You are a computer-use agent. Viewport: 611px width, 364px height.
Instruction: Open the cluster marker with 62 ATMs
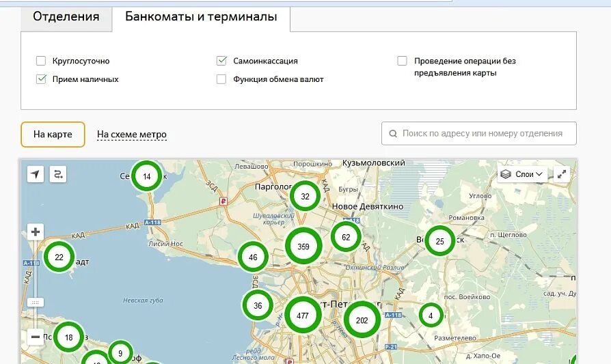(x=346, y=237)
